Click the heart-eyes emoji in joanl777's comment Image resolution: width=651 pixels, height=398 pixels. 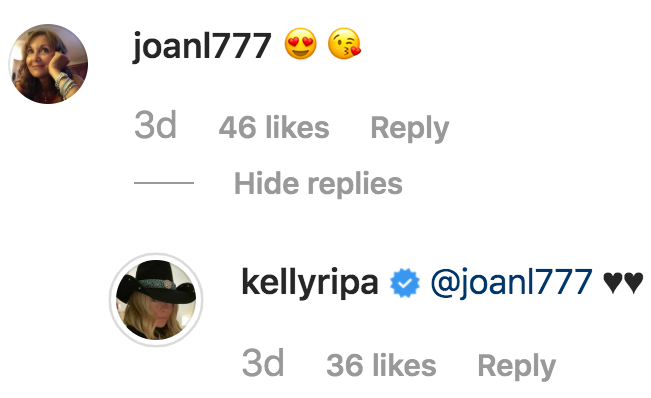point(301,44)
